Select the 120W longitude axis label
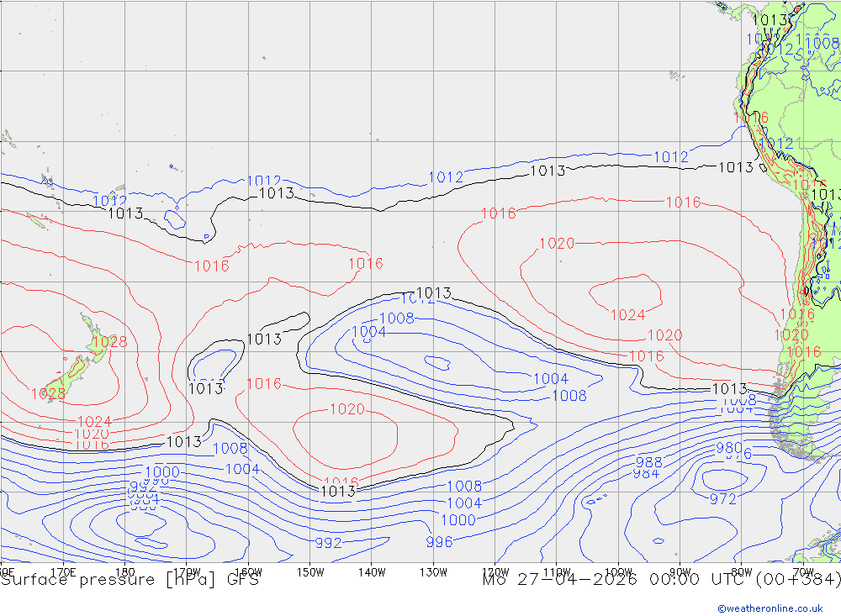841x616 pixels. pyautogui.click(x=495, y=572)
